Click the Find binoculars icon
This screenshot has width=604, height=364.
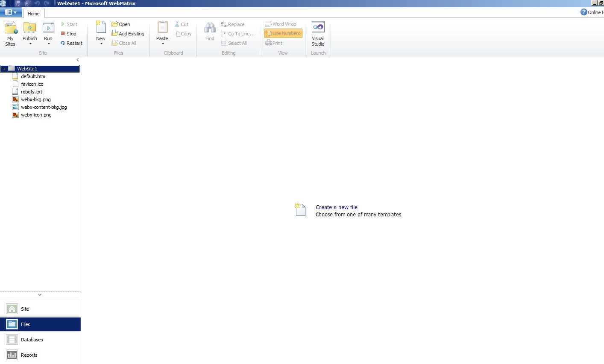[210, 28]
